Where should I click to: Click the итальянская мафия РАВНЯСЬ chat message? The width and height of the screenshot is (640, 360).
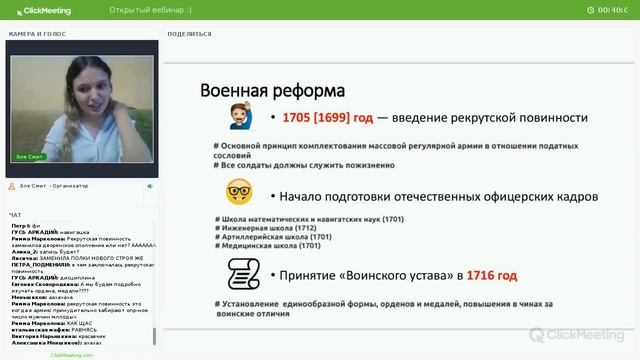[x=54, y=330]
